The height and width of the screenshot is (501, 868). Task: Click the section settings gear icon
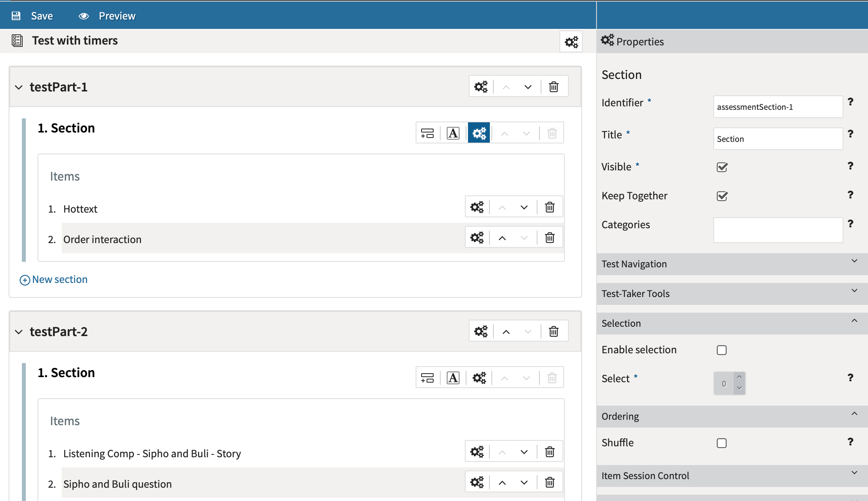coord(479,132)
